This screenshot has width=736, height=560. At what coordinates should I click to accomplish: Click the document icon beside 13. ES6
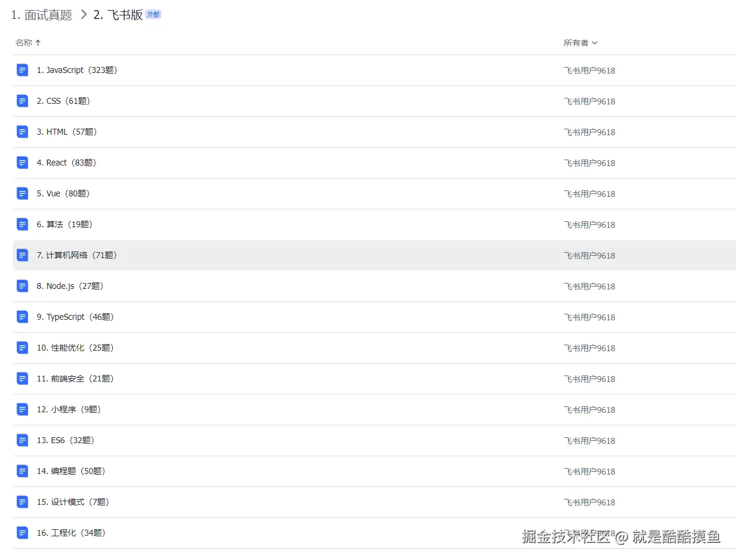point(22,440)
